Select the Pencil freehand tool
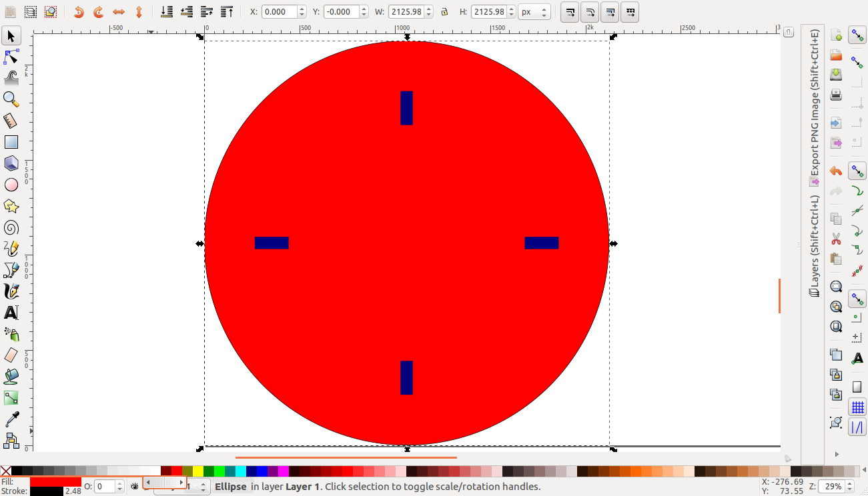868x496 pixels. 11,249
